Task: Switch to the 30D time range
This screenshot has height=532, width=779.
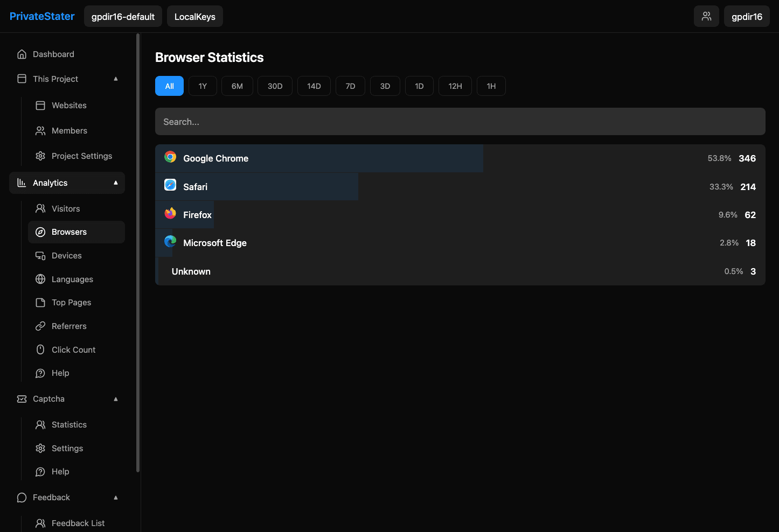Action: pyautogui.click(x=275, y=86)
